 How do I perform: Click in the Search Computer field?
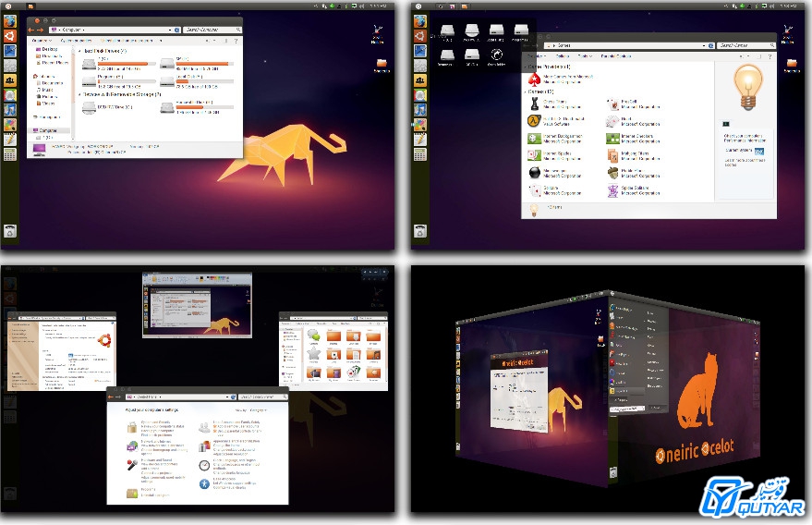coord(212,31)
